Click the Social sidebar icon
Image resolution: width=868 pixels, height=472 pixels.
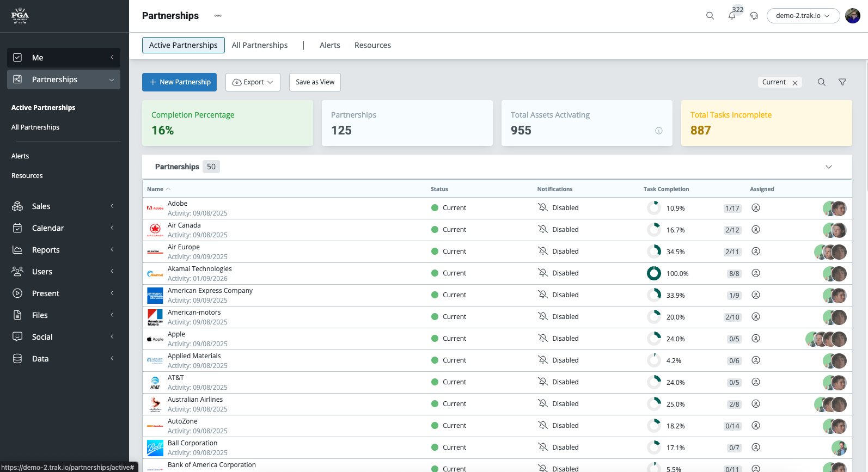(17, 337)
